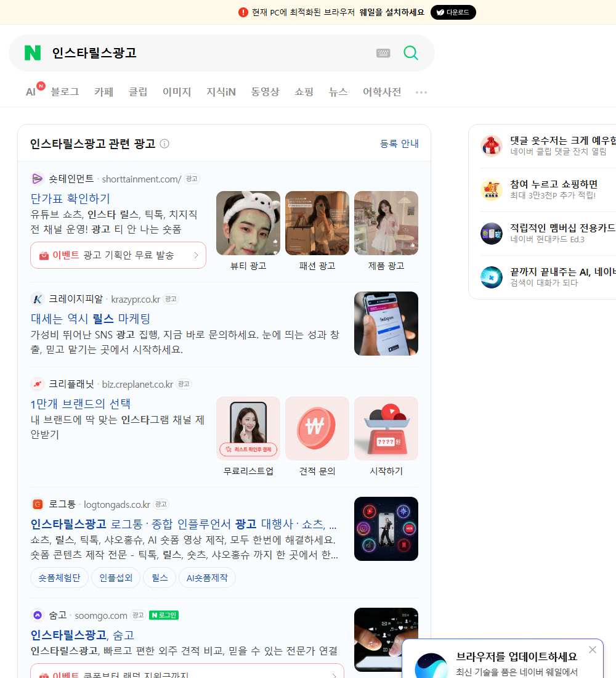
Task: Click the green Naver N logo
Action: point(33,53)
